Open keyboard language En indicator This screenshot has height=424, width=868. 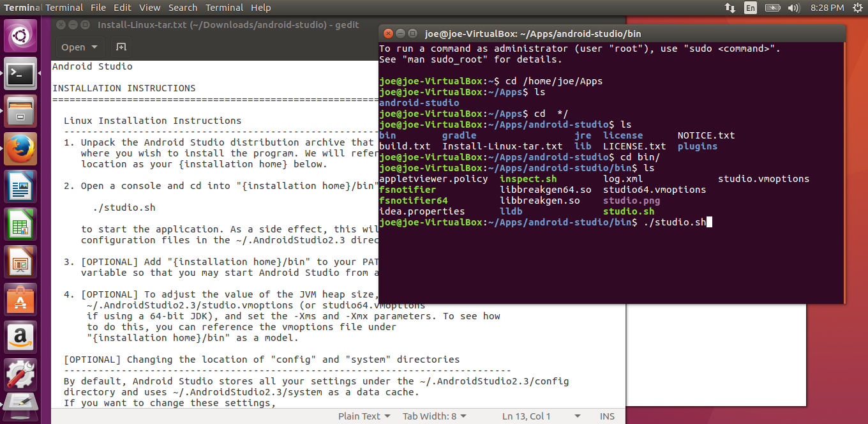(x=751, y=8)
